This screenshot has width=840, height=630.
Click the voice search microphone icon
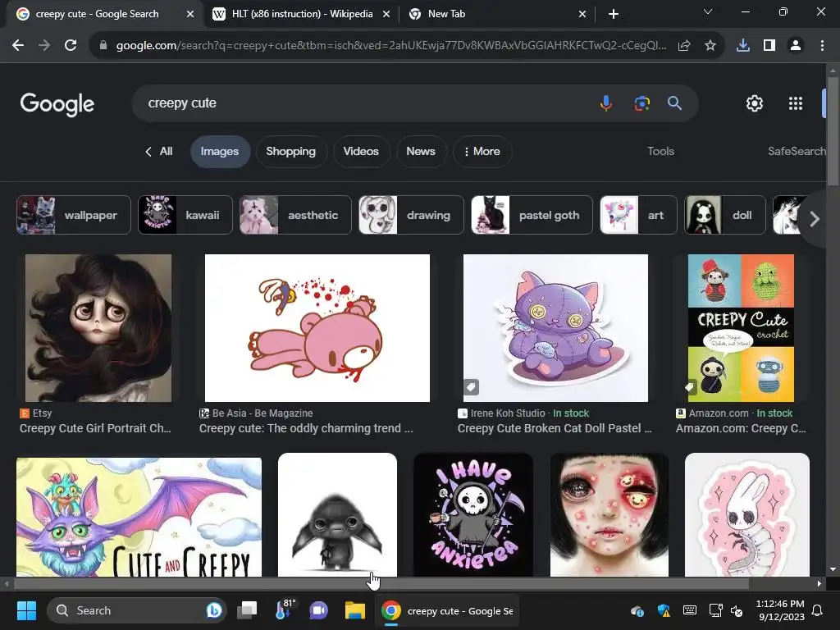[606, 103]
